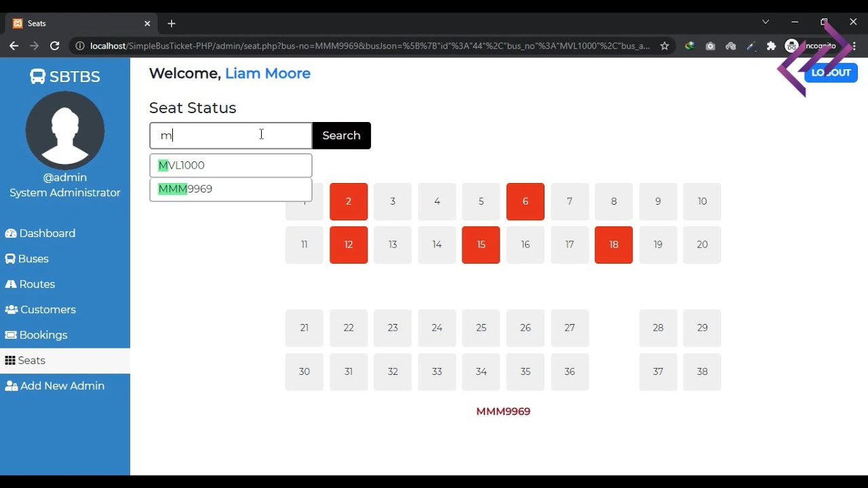Image resolution: width=868 pixels, height=488 pixels.
Task: Select booked seat 6
Action: [526, 201]
